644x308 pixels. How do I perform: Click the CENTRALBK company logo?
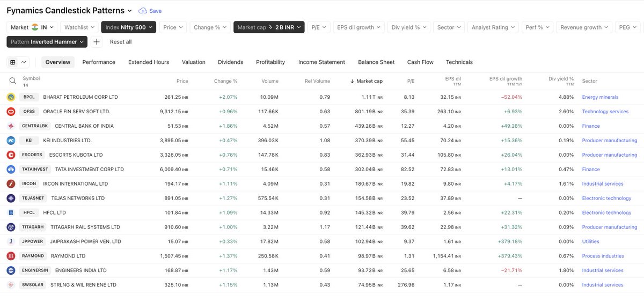click(11, 126)
